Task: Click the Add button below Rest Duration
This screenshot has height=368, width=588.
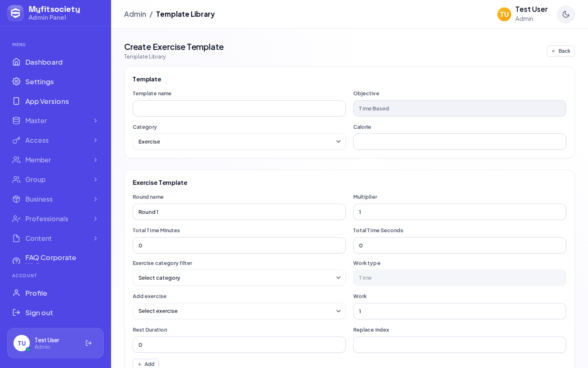Action: click(146, 364)
